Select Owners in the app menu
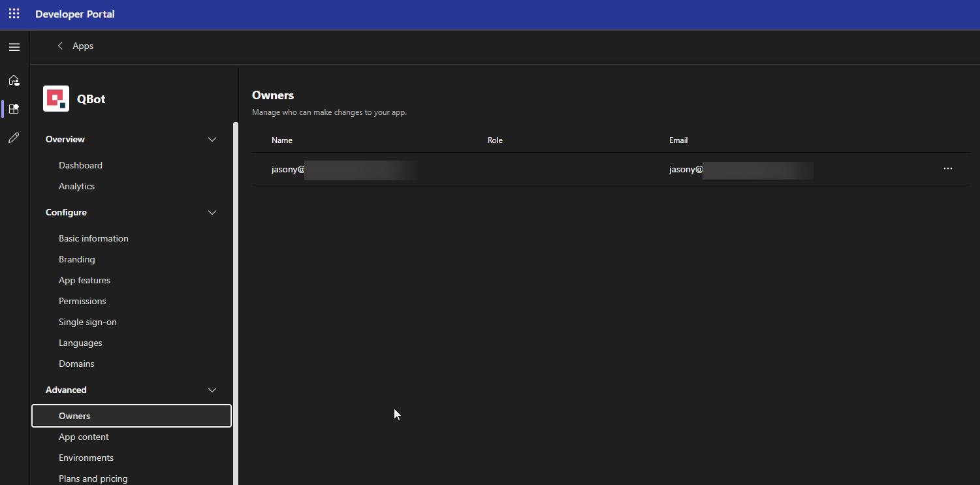The height and width of the screenshot is (485, 980). point(74,416)
